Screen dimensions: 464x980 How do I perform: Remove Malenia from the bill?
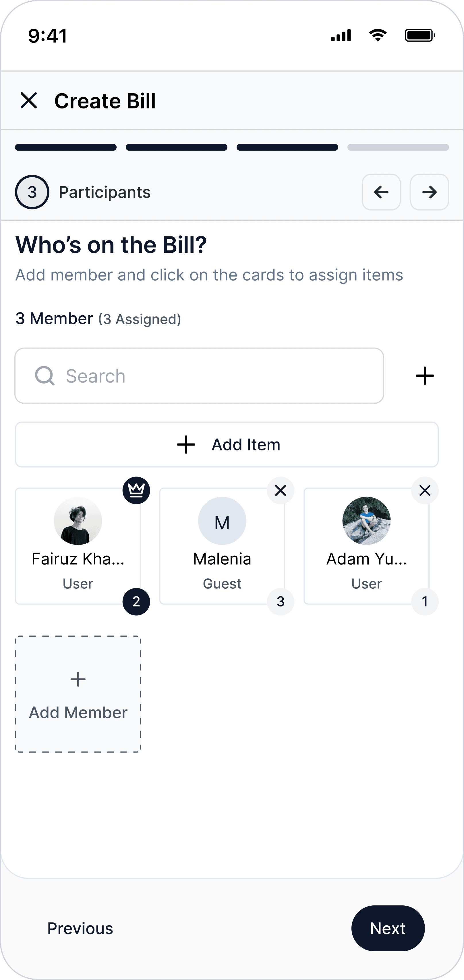tap(281, 490)
